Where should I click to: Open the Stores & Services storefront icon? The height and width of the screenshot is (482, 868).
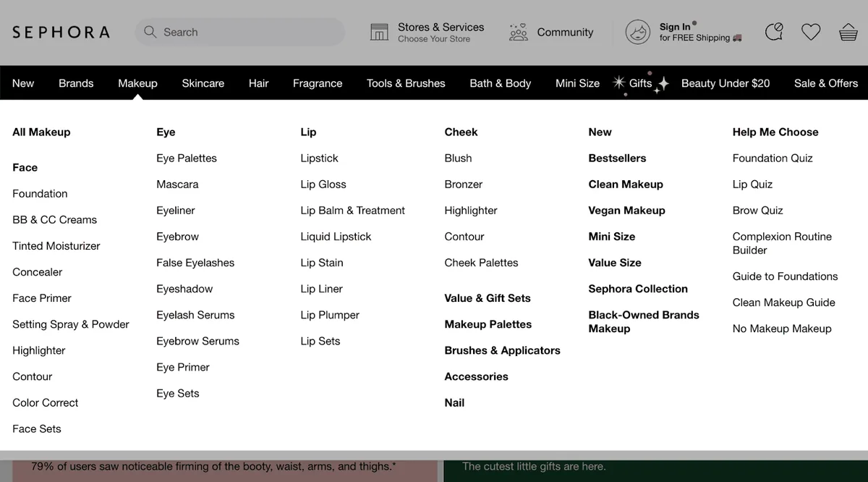(379, 32)
